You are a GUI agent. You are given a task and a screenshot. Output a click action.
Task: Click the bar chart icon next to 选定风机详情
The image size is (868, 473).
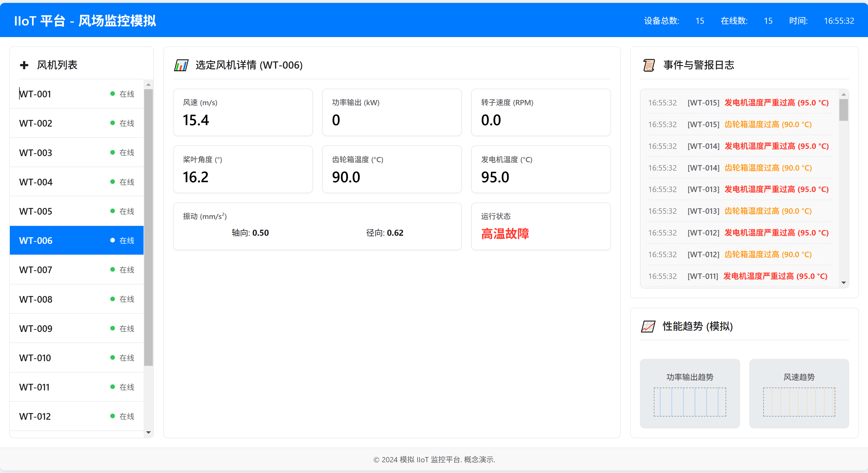(x=181, y=65)
